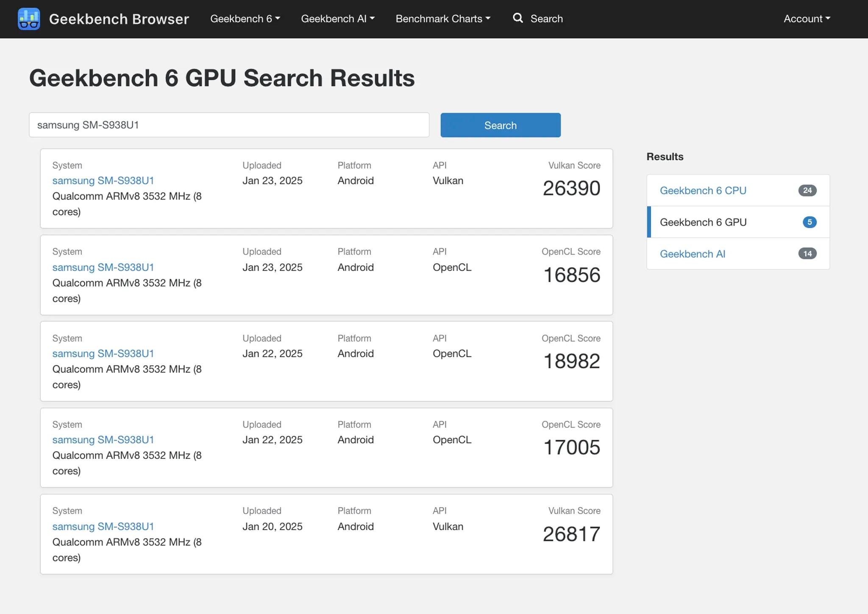
Task: Select the Geekbench 6 GPU results tab
Action: pyautogui.click(x=703, y=222)
